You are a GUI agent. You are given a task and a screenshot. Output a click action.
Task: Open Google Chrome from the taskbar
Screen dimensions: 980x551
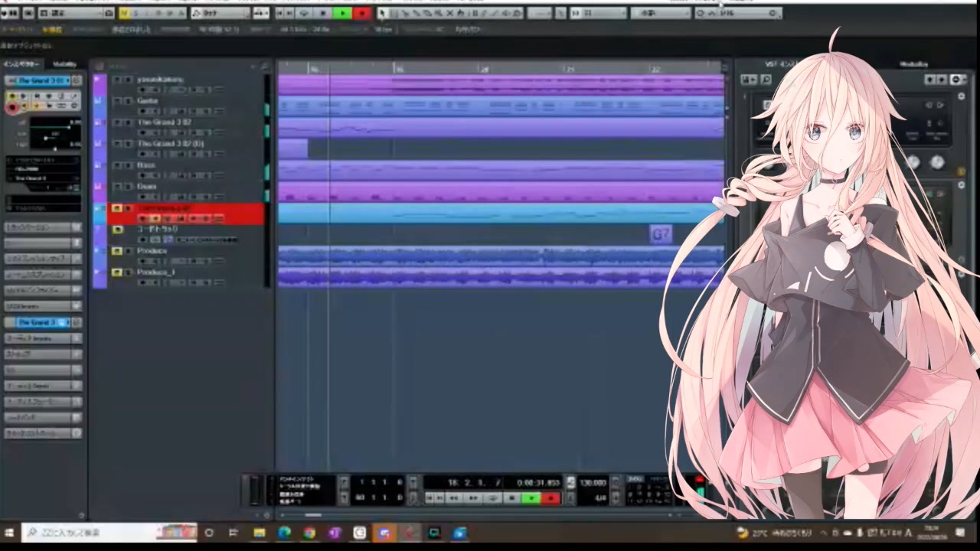[309, 533]
